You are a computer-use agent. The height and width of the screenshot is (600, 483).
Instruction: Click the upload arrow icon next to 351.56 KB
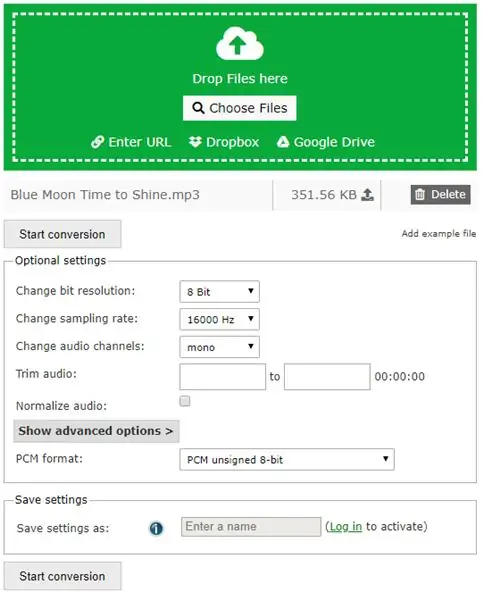367,195
